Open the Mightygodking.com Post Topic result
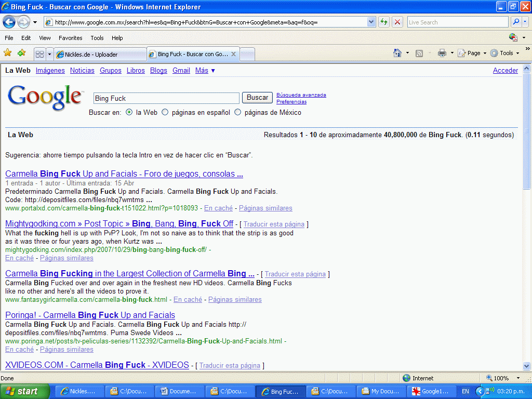The height and width of the screenshot is (399, 532). pyautogui.click(x=119, y=223)
